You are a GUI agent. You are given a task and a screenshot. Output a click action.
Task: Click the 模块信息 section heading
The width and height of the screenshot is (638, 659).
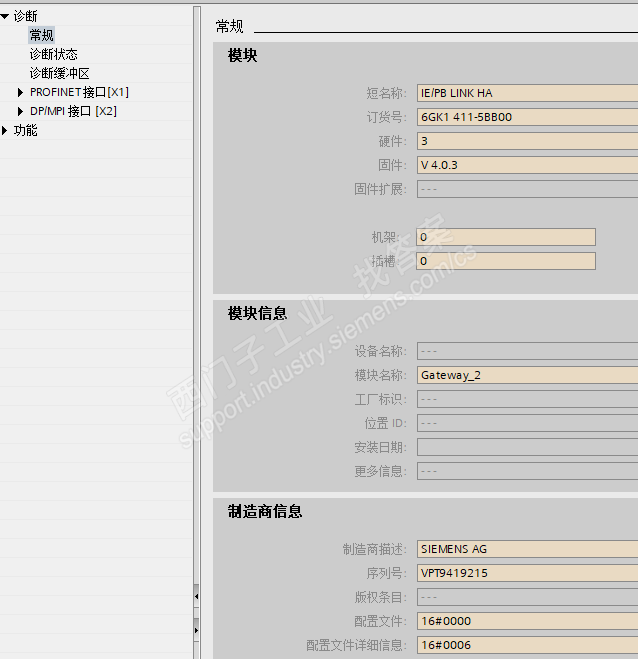tap(257, 313)
